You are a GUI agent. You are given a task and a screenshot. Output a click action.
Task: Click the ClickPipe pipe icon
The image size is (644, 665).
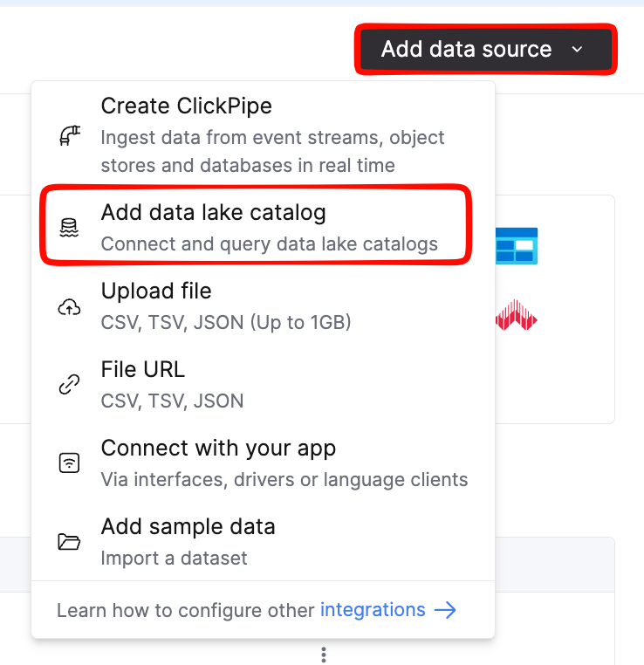tap(70, 136)
